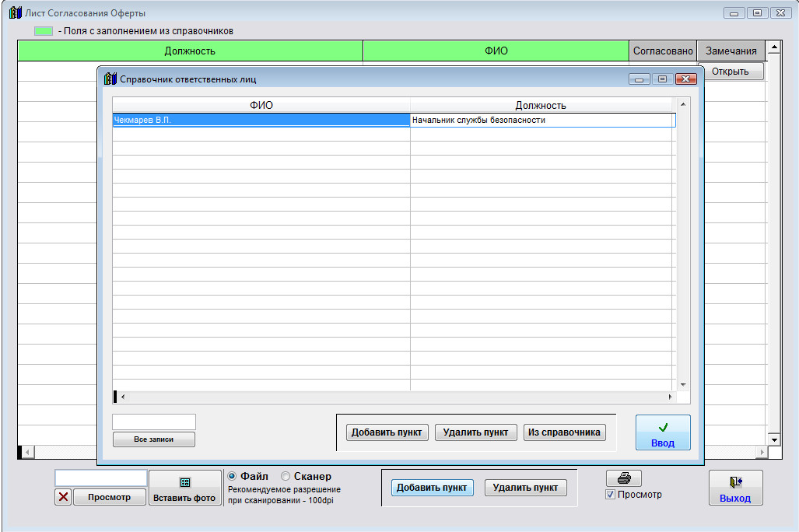Minimize the Справочник ответственных лиц dialog

tap(639, 79)
